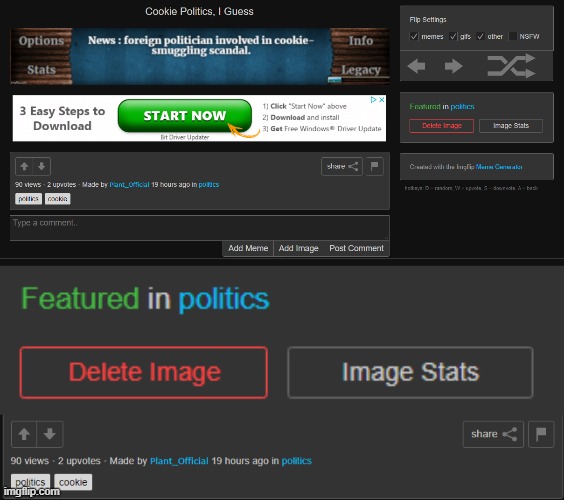Open the large share button in the lower panel
564x500 pixels.
pos(493,434)
